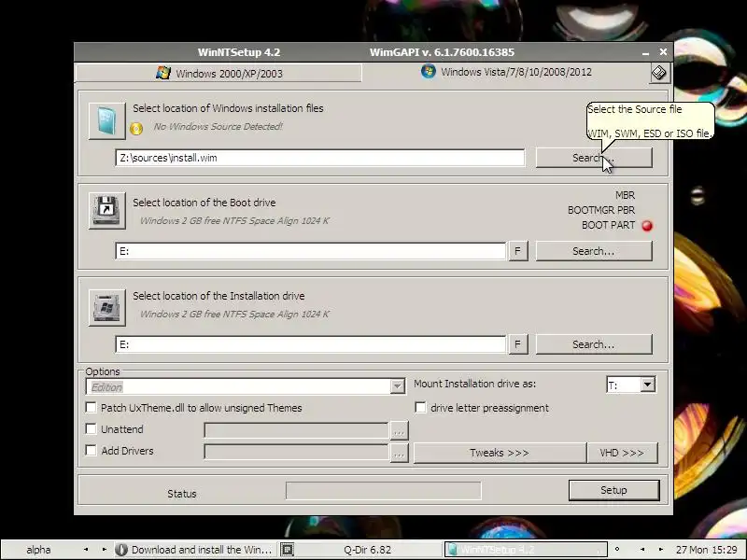
Task: Switch to Windows Vista/7/8/10/2008/2012 tab
Action: pos(506,72)
